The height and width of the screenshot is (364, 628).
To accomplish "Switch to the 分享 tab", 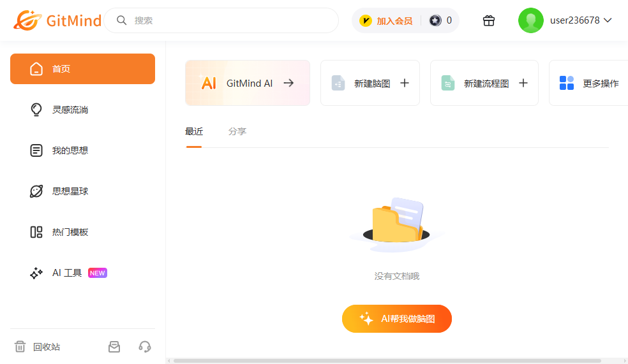I will click(x=237, y=131).
